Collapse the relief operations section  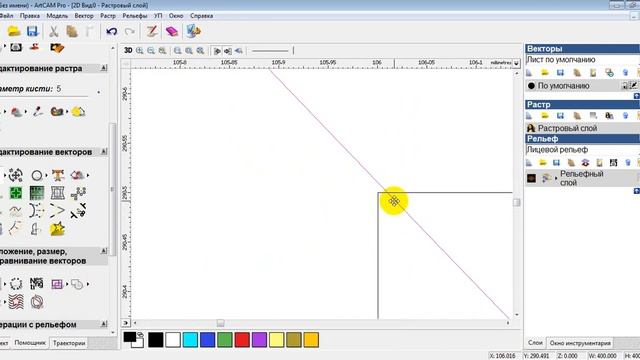(x=104, y=324)
